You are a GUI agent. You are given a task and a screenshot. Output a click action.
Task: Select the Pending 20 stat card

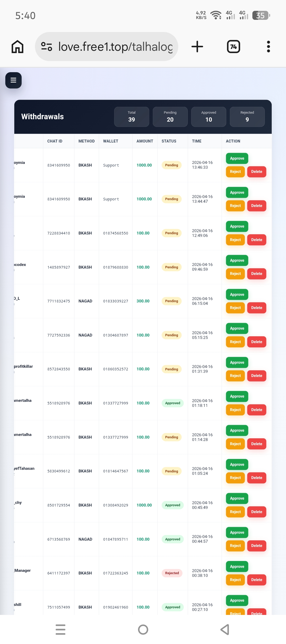(x=170, y=117)
